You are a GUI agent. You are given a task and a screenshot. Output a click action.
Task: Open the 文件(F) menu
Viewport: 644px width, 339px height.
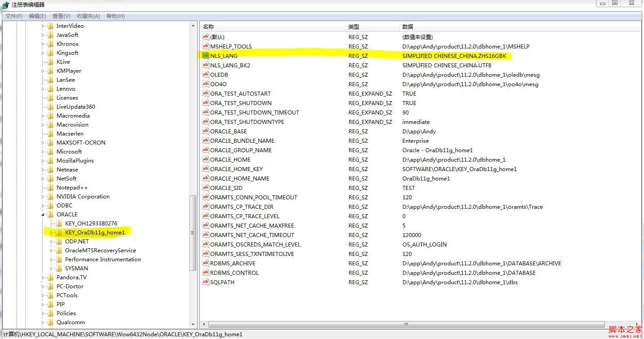pos(14,16)
